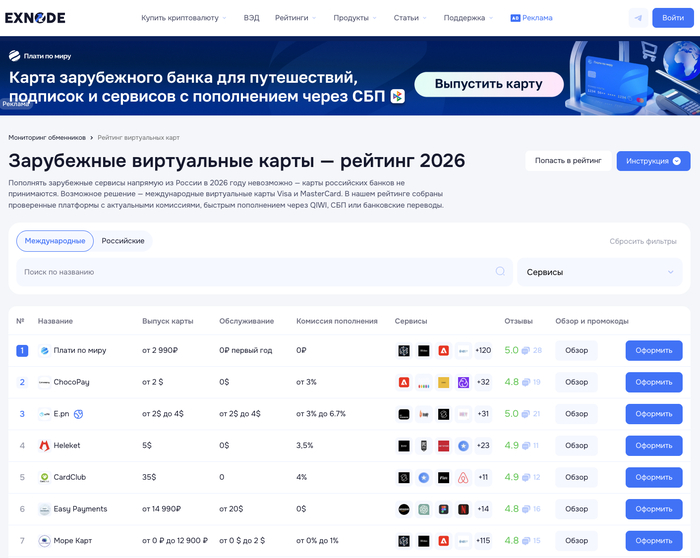The image size is (700, 558).
Task: Click the Adobe icon in Плати по миру row
Action: pos(443,350)
